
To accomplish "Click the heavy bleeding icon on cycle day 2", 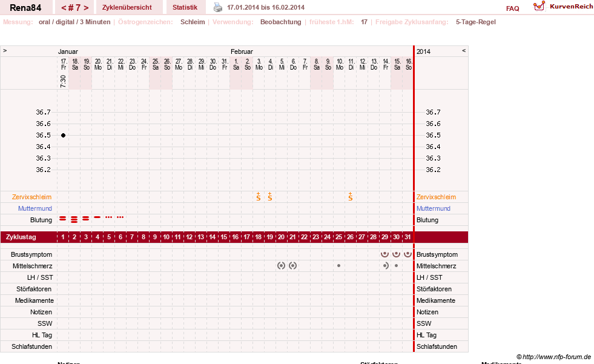I will (x=74, y=219).
